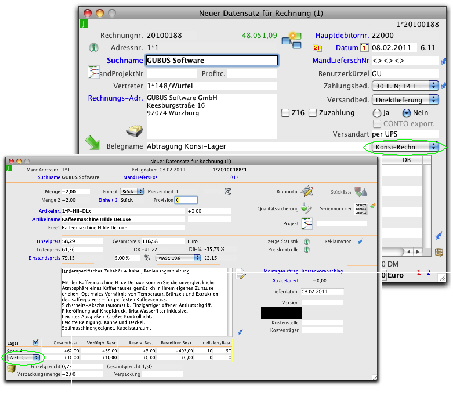
Task: Toggle the Z16 checkbox
Action: pyautogui.click(x=285, y=113)
